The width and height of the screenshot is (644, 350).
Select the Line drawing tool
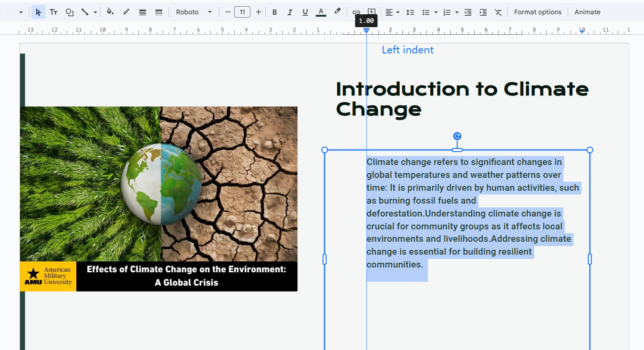point(84,12)
